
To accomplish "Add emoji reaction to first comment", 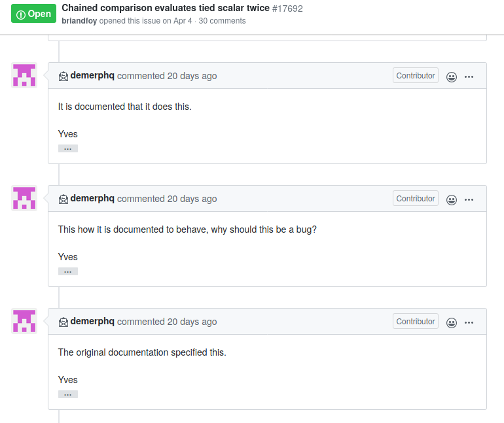I will (x=451, y=76).
